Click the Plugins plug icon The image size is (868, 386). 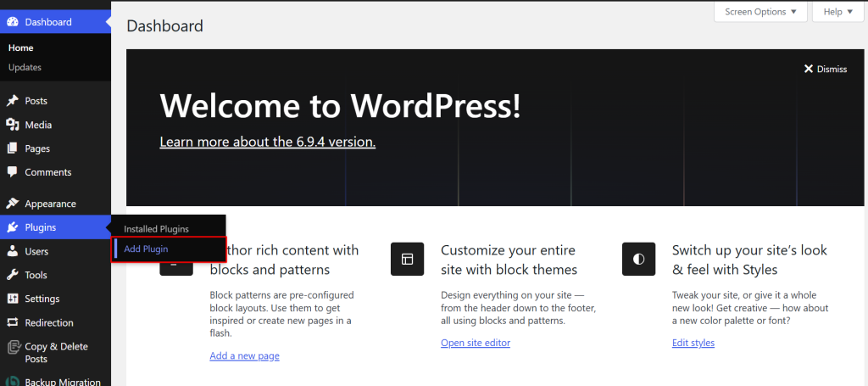click(x=12, y=227)
